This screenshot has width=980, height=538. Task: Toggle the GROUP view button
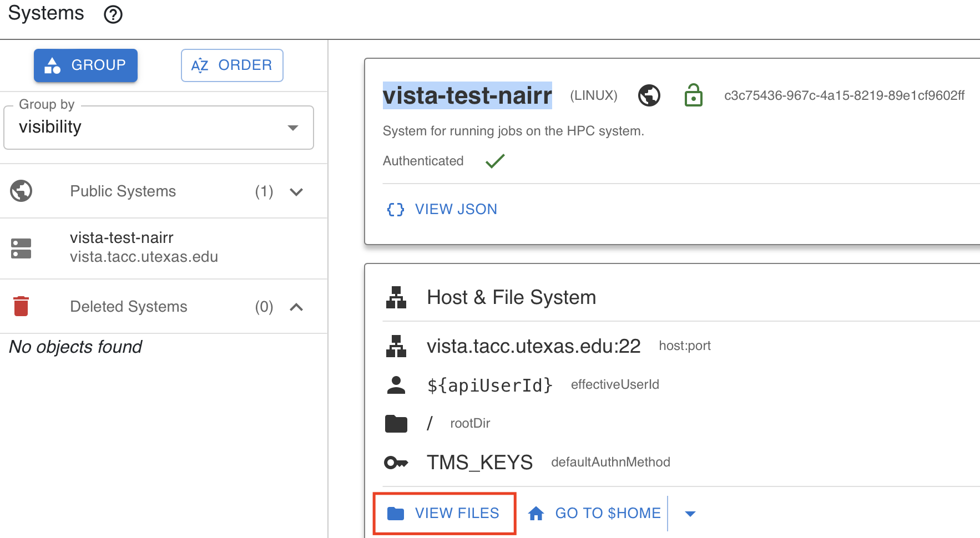[x=85, y=65]
